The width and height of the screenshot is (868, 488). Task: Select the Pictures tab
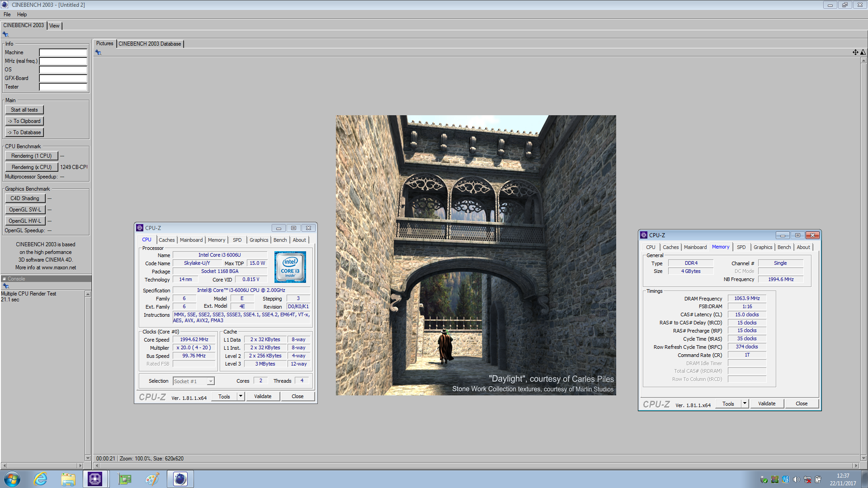click(105, 43)
